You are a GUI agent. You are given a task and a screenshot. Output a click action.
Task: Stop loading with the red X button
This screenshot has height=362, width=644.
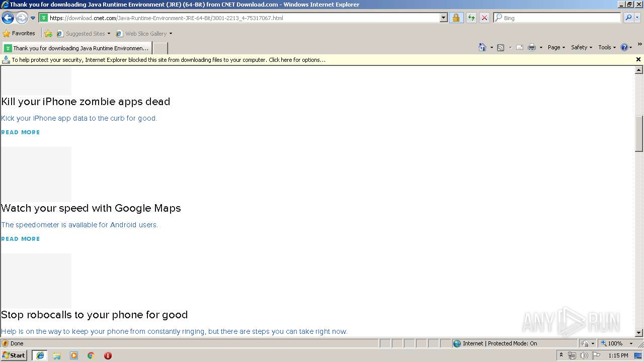pyautogui.click(x=484, y=18)
